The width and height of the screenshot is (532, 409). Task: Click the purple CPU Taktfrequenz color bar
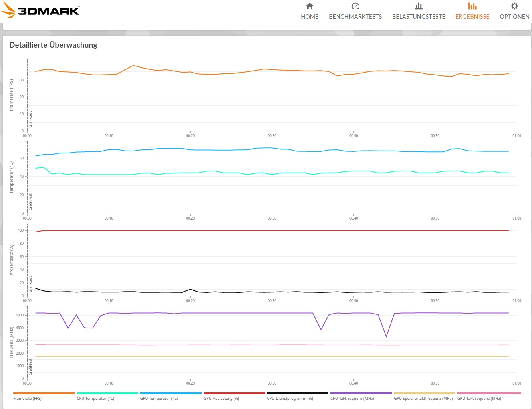361,393
